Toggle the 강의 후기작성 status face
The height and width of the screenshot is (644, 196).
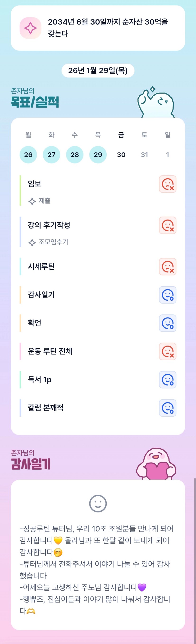[168, 225]
